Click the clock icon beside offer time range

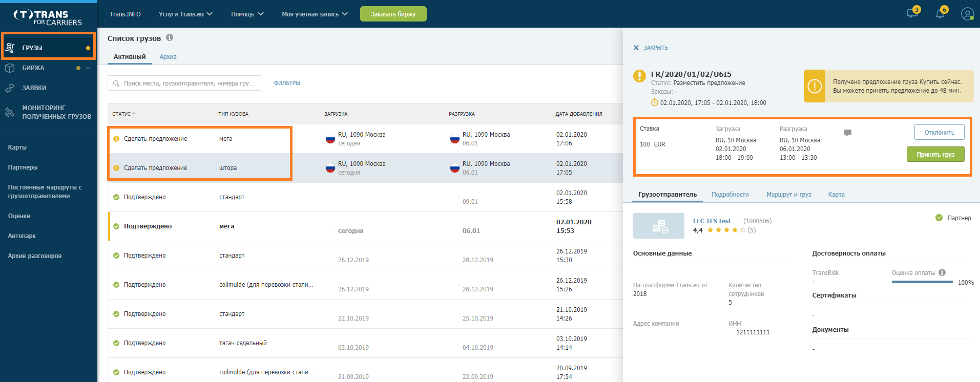(x=654, y=102)
